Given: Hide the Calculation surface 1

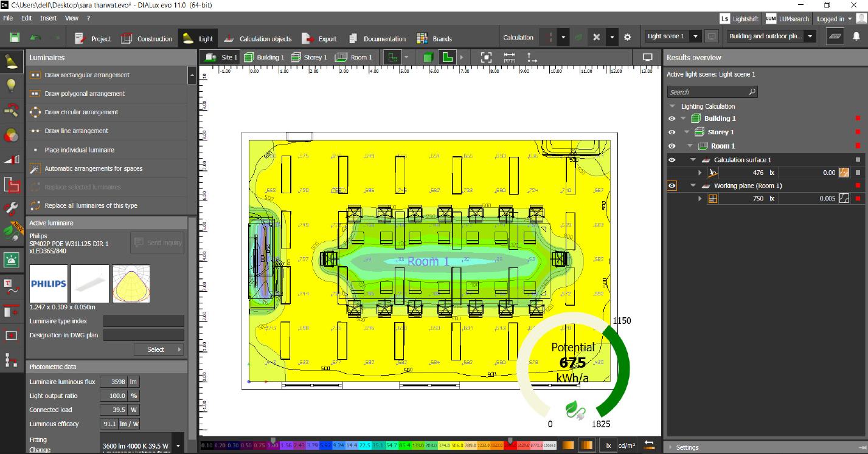Looking at the screenshot, I should (x=672, y=159).
